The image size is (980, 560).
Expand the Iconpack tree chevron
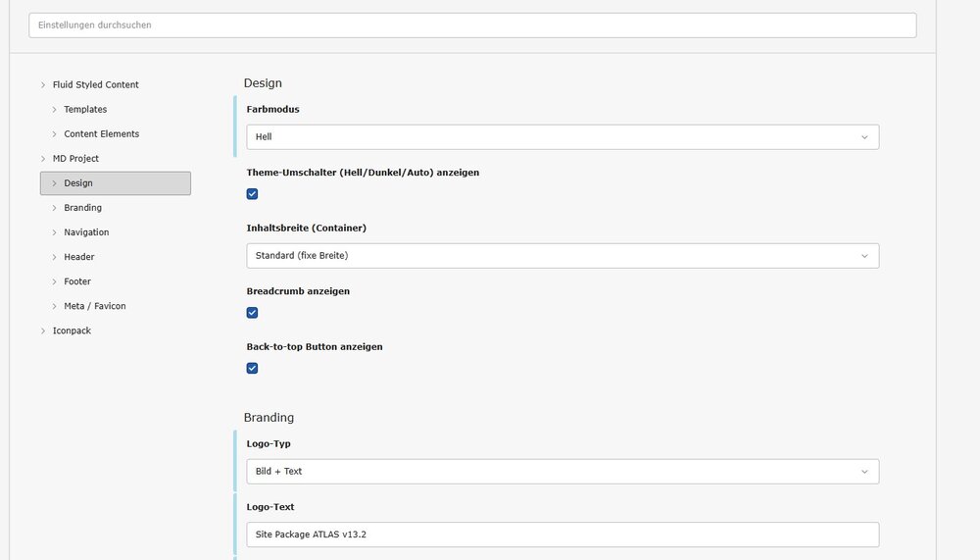[x=43, y=331]
